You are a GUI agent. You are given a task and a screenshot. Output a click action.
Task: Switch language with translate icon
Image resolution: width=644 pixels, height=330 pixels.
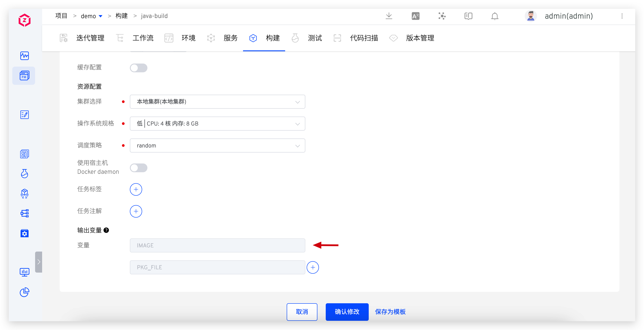(415, 16)
